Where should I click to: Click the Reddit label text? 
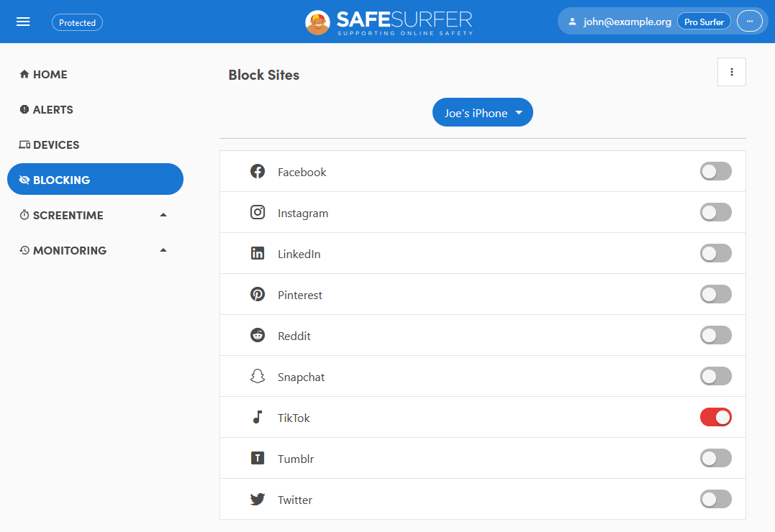[x=294, y=336]
